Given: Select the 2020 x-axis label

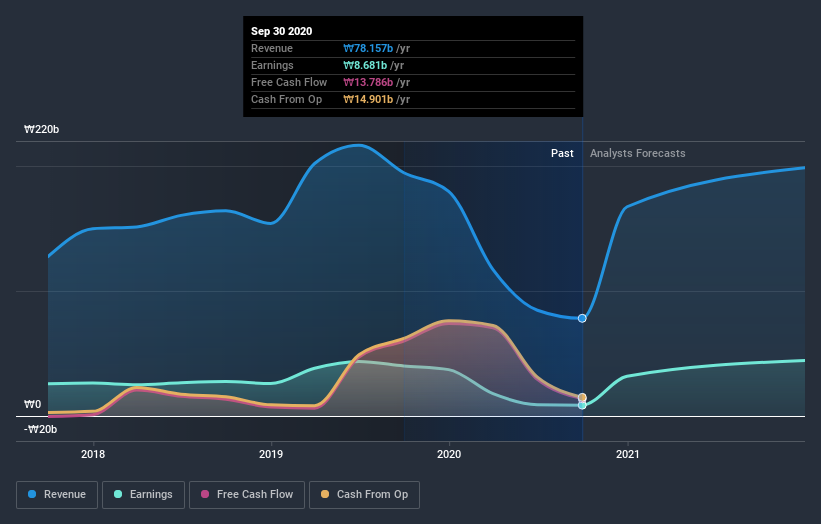Looking at the screenshot, I should (449, 454).
